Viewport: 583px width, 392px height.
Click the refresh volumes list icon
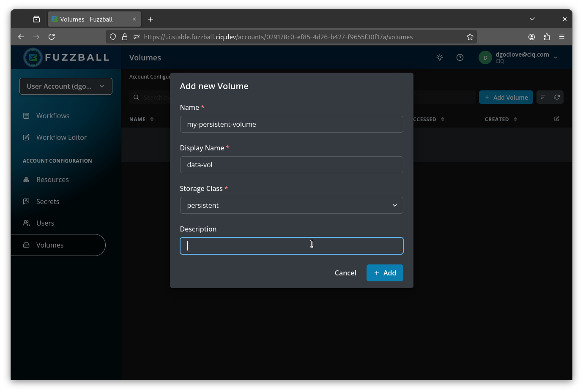(557, 97)
